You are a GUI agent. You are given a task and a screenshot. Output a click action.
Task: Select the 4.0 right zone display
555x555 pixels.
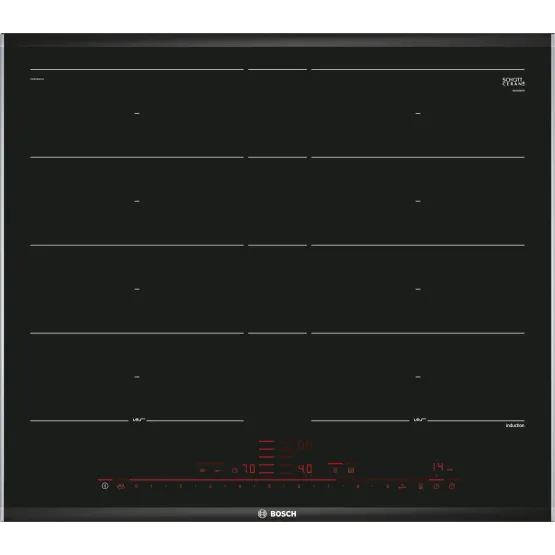305,469
